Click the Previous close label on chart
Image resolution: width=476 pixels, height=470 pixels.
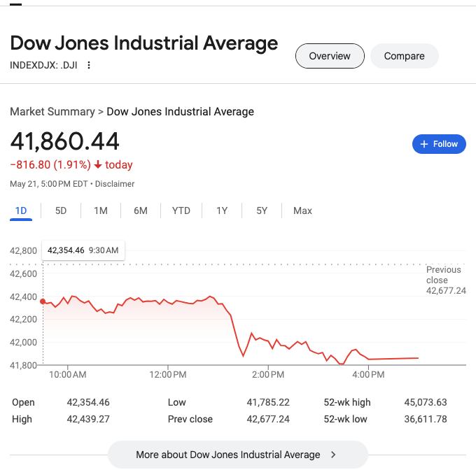444,275
